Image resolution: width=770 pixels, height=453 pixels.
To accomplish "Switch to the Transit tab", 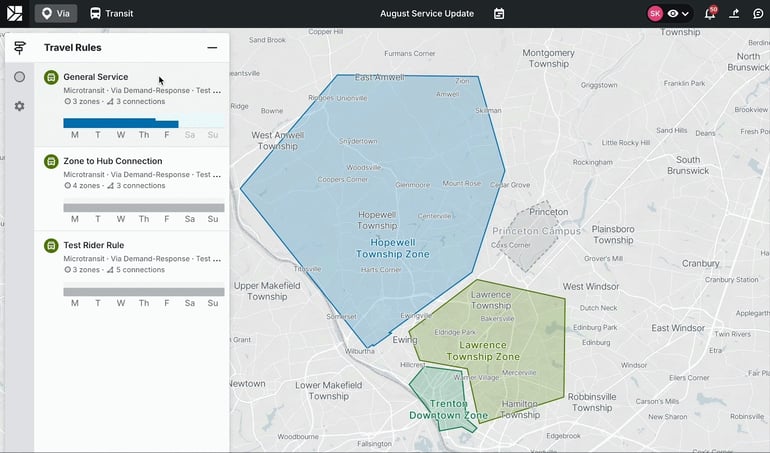I will (x=111, y=14).
